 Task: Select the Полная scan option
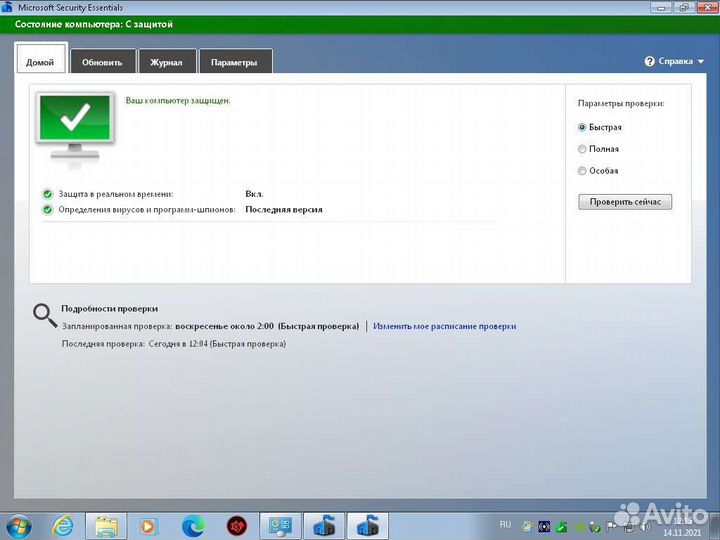tap(583, 149)
